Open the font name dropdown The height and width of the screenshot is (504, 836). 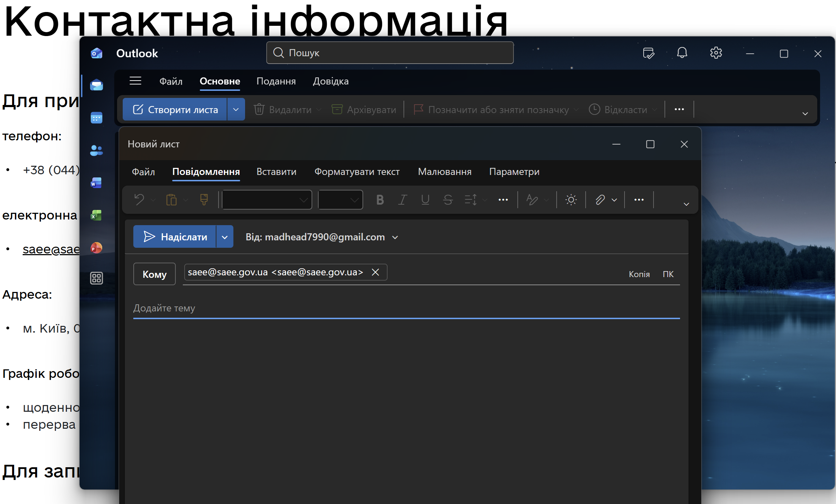pyautogui.click(x=267, y=200)
